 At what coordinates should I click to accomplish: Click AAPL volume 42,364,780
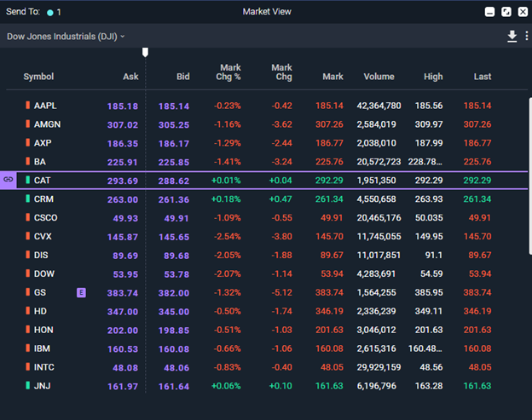point(379,106)
